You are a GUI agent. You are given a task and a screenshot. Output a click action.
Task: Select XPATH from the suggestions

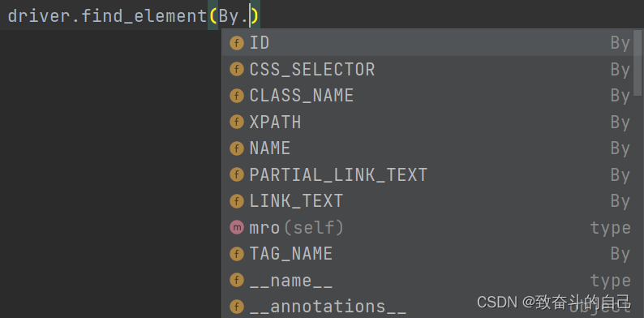(x=427, y=122)
